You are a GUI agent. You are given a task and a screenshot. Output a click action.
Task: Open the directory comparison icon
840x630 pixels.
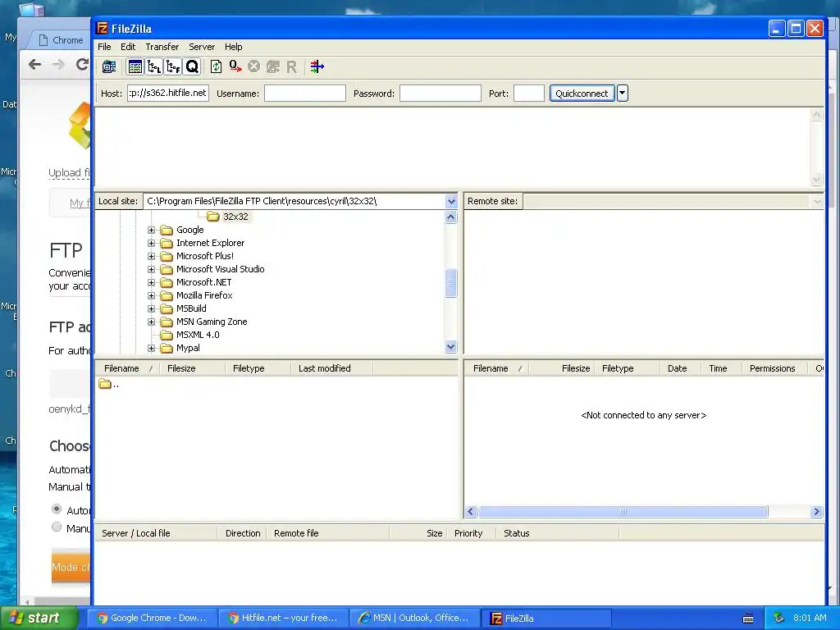[x=317, y=66]
